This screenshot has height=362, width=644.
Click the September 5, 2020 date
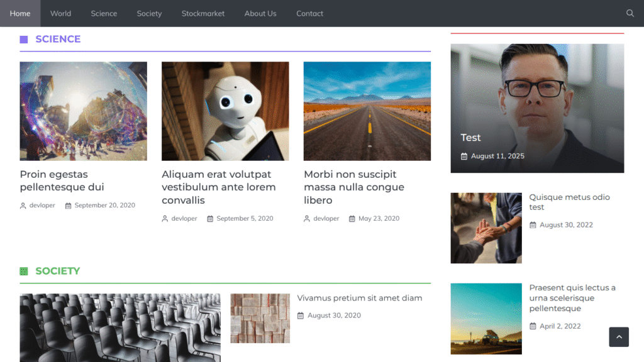click(x=245, y=218)
